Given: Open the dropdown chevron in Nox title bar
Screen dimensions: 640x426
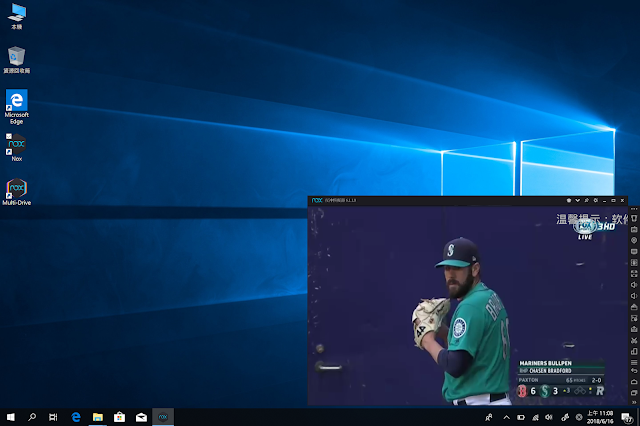Looking at the screenshot, I should coord(578,200).
